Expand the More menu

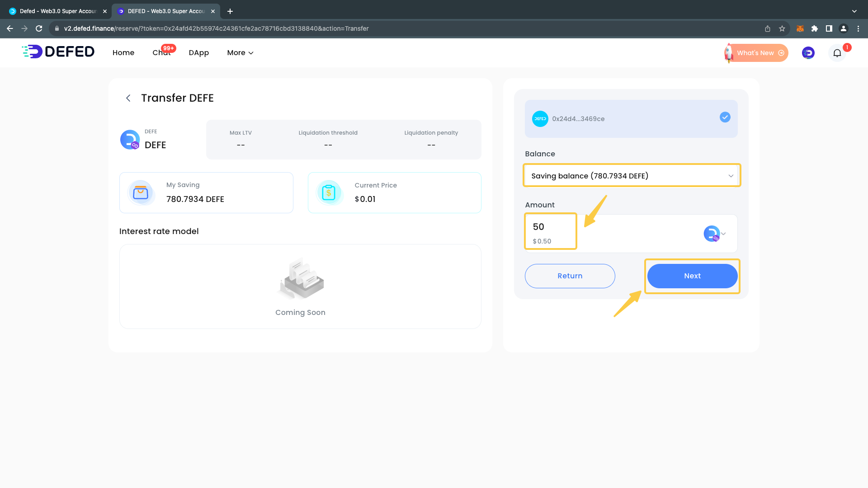tap(240, 53)
